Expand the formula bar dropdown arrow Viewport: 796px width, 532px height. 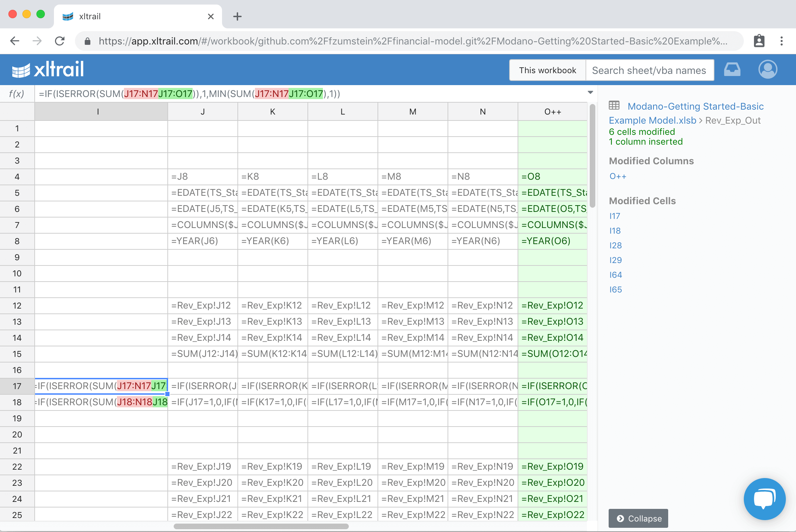[x=590, y=93]
